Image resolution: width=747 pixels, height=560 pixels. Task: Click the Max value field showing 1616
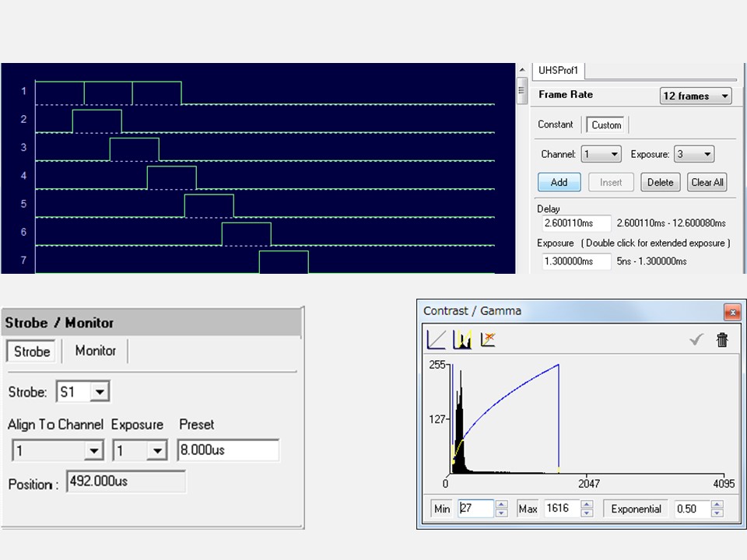tap(562, 509)
